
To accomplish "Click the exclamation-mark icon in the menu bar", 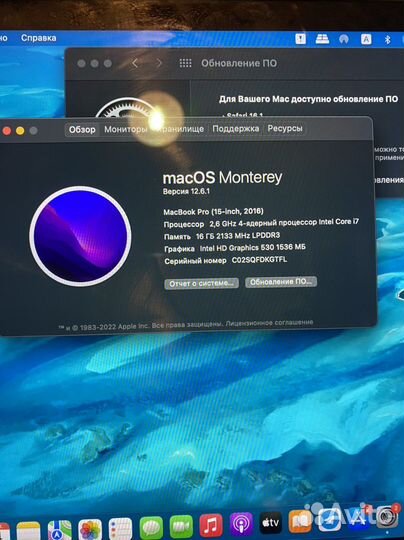I will pyautogui.click(x=300, y=39).
